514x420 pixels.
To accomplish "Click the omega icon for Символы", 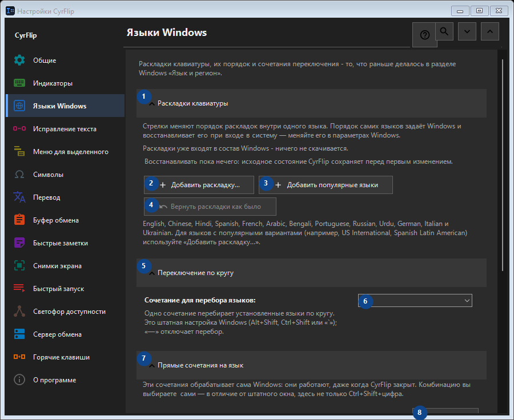I will [19, 174].
